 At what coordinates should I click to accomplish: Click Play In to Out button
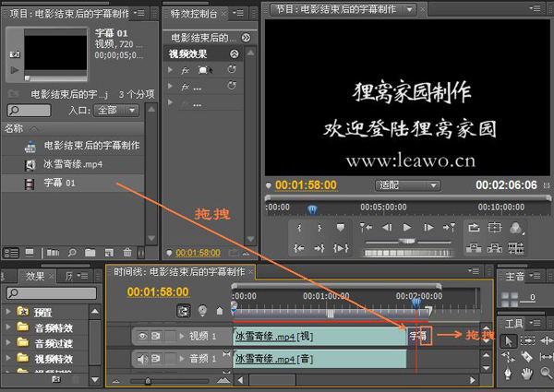click(341, 248)
